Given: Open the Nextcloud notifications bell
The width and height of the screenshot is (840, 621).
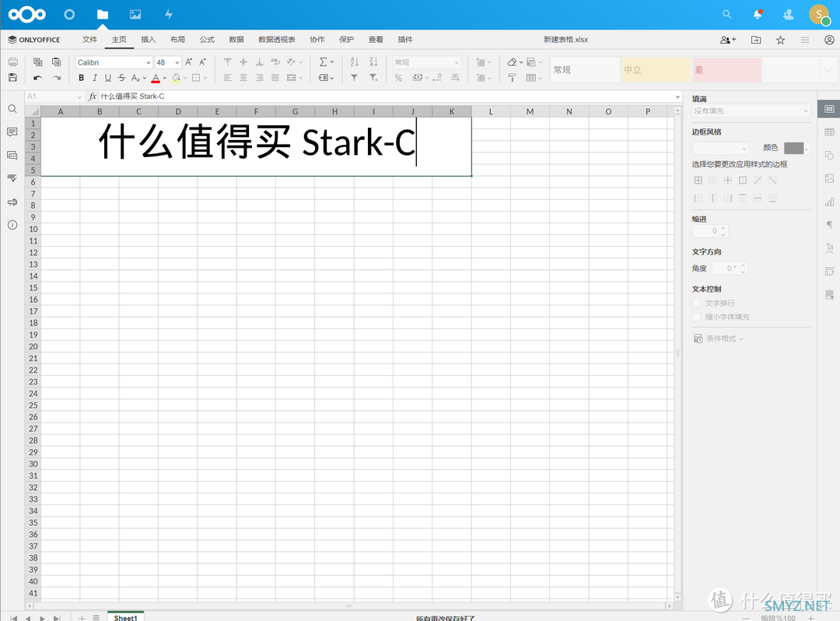Looking at the screenshot, I should point(758,15).
